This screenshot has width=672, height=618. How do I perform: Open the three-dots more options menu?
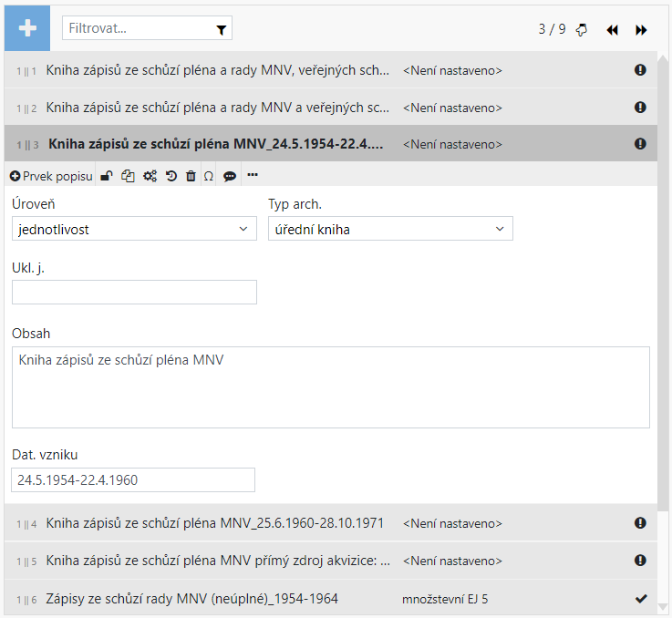click(253, 175)
